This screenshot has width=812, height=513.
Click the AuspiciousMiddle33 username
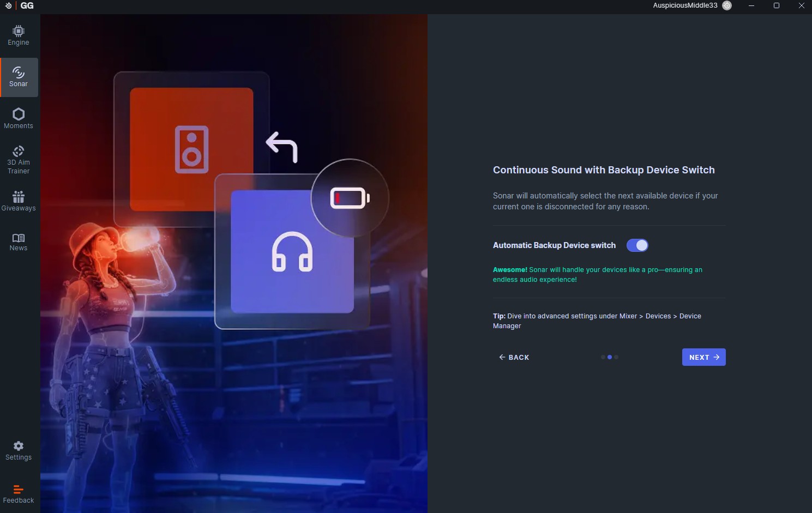click(x=685, y=5)
